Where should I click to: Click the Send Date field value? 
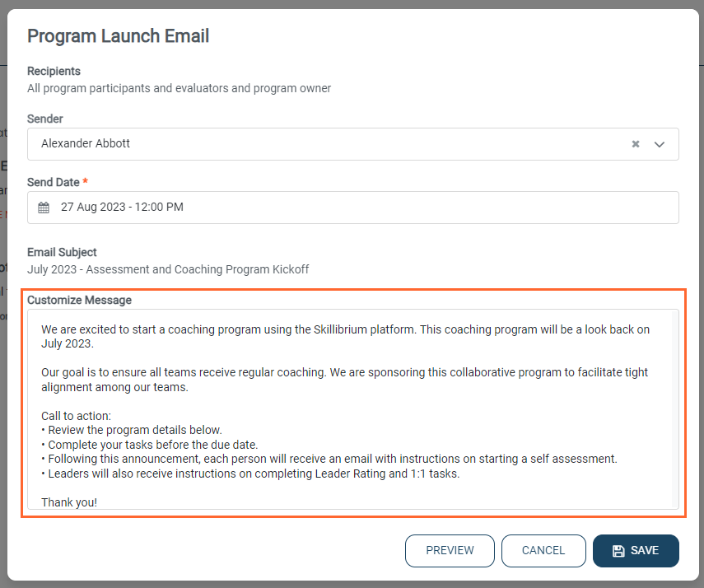(x=122, y=207)
